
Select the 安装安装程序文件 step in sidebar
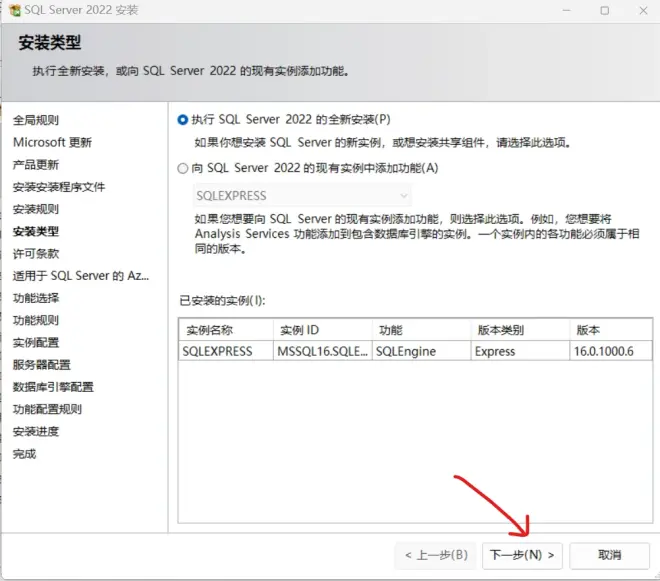pos(59,187)
